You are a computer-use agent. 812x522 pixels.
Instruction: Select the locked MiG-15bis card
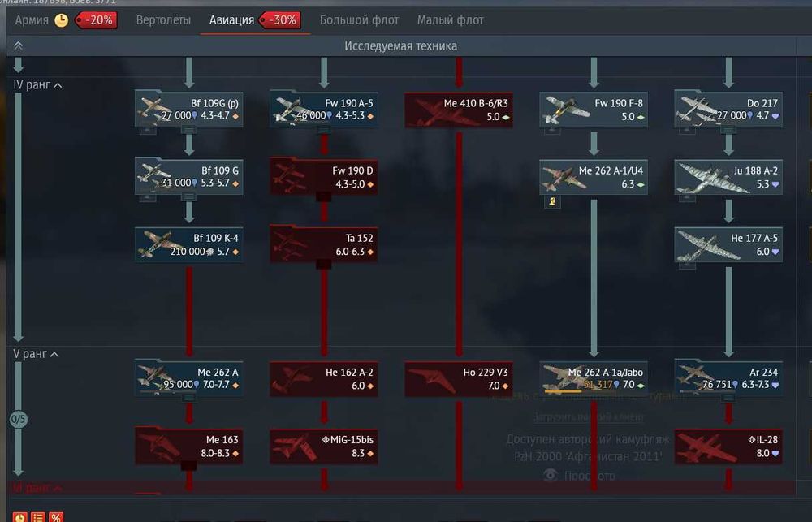pos(324,446)
